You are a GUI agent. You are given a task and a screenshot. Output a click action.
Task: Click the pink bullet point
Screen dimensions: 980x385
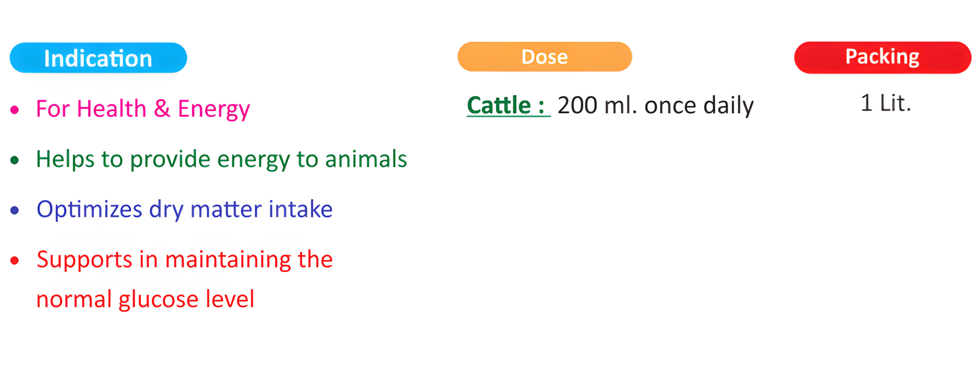[x=15, y=110]
